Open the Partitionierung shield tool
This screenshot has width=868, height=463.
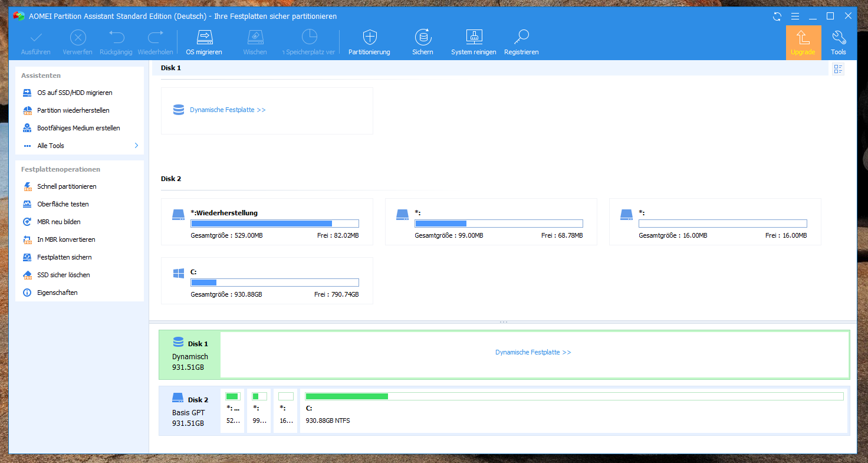369,42
